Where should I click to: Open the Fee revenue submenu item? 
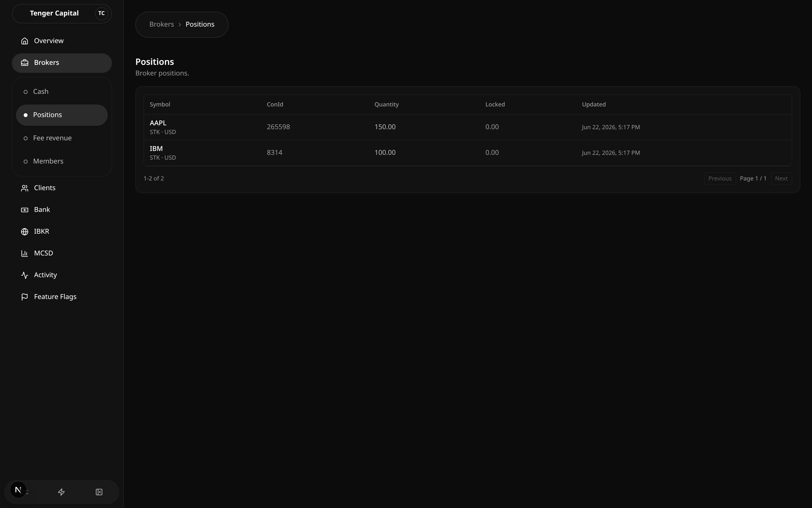click(62, 138)
